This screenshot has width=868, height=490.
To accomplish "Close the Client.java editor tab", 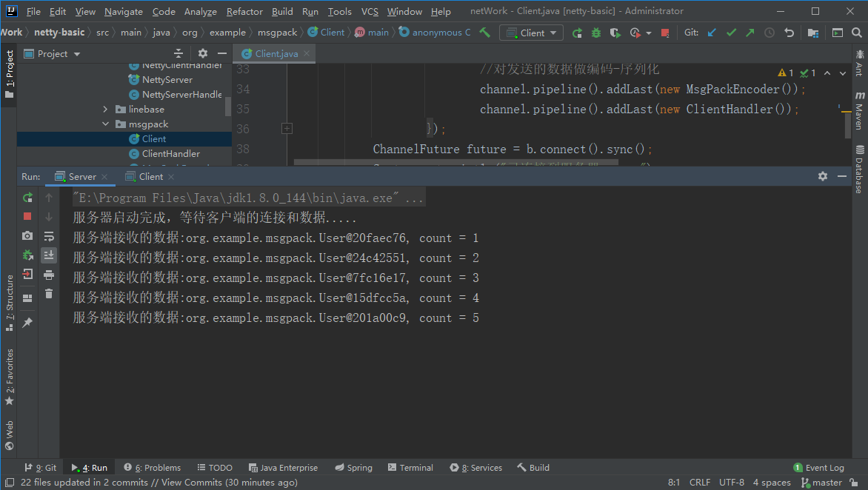I will pos(306,53).
